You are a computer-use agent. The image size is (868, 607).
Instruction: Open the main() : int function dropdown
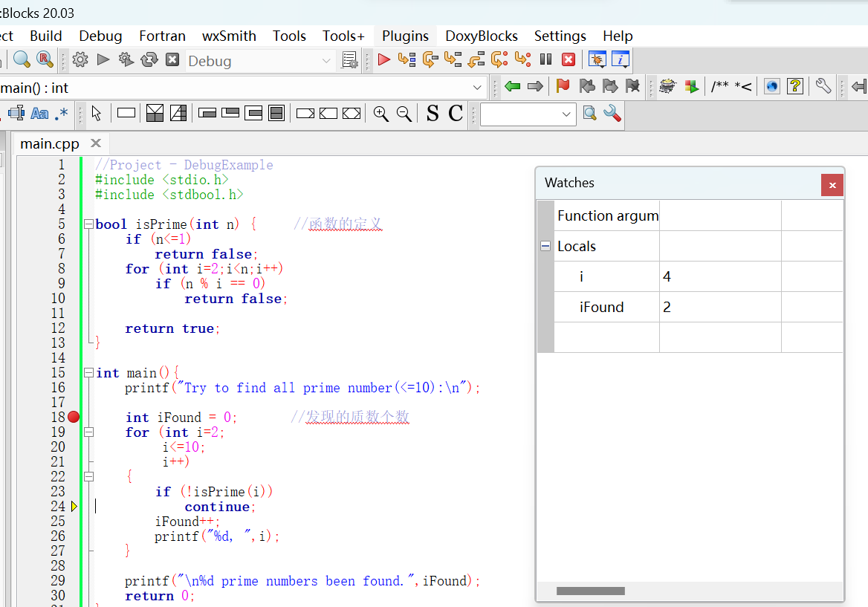point(242,88)
